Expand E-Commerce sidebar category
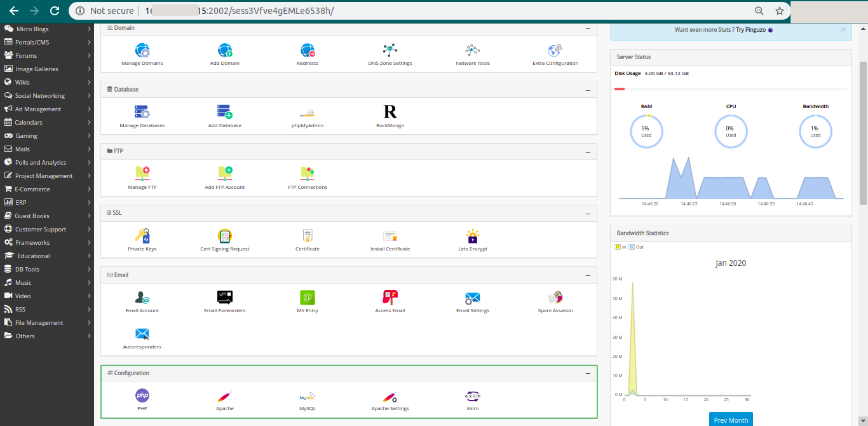Screen dimensions: 868x426 [x=46, y=189]
